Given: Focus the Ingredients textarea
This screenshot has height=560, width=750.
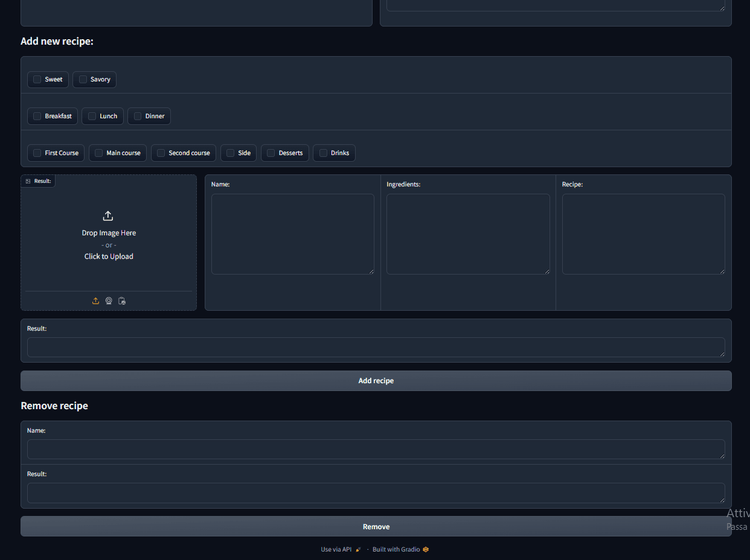Looking at the screenshot, I should [x=468, y=234].
